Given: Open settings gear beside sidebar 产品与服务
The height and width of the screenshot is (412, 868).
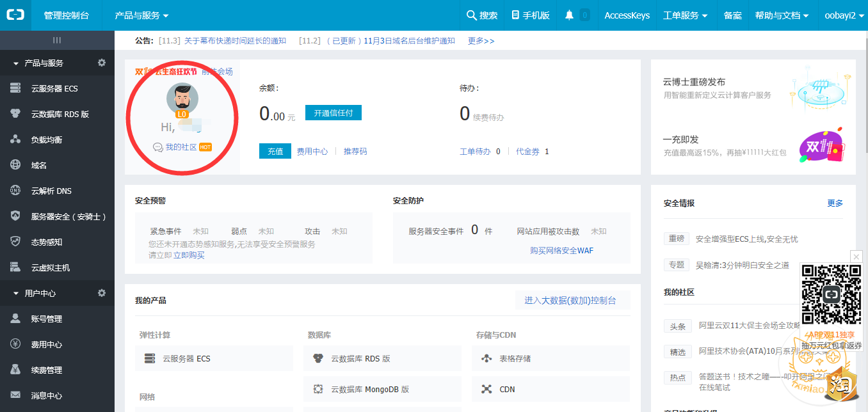Looking at the screenshot, I should pyautogui.click(x=101, y=63).
